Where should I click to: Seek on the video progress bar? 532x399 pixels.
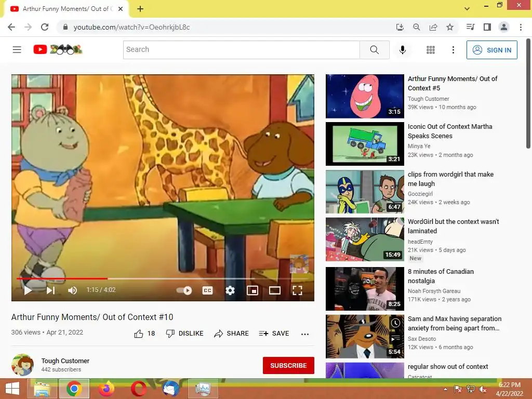(x=163, y=278)
